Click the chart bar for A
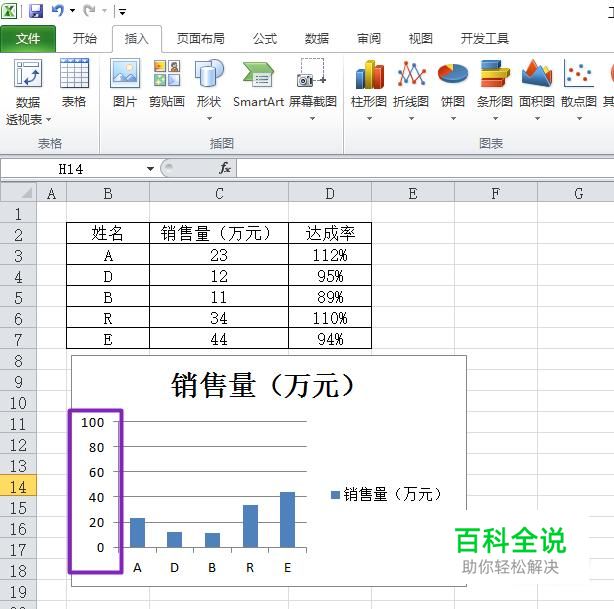The width and height of the screenshot is (614, 609). tap(137, 533)
